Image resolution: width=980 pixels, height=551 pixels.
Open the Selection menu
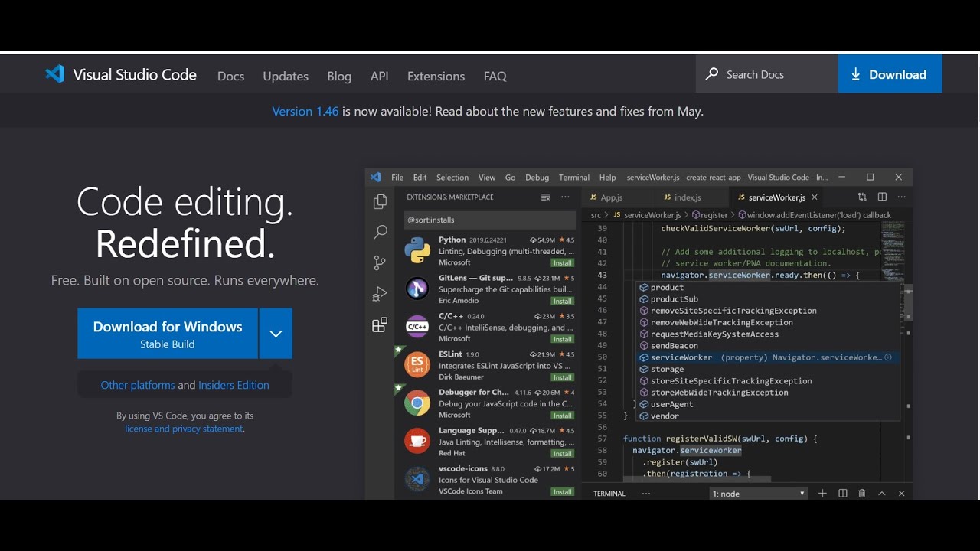[x=452, y=178]
